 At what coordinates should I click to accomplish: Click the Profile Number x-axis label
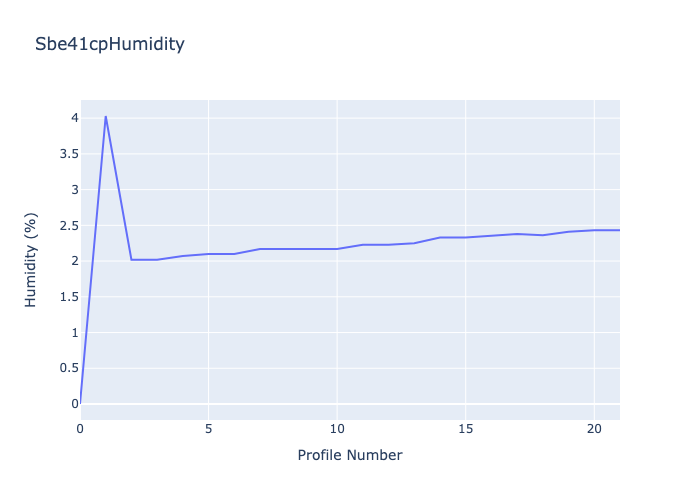coord(350,455)
